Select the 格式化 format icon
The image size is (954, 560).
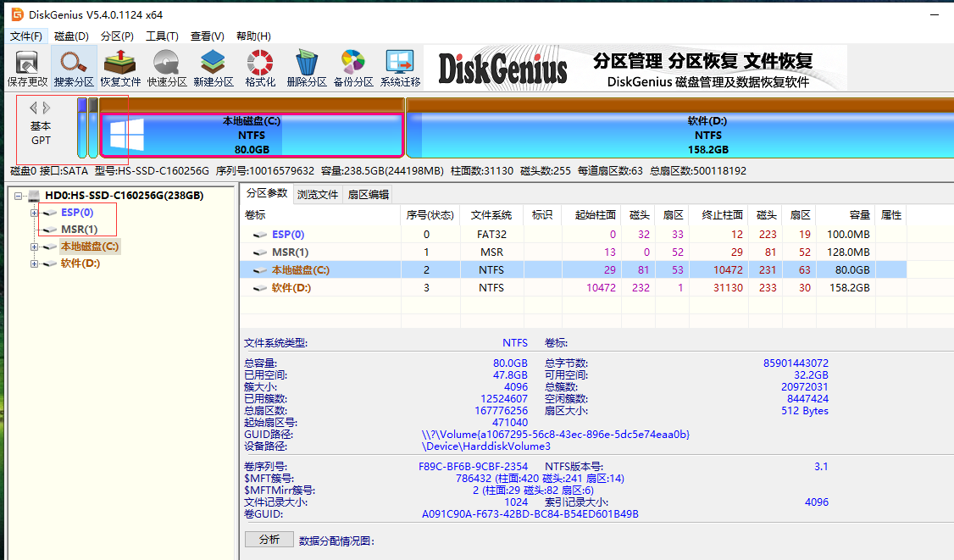(259, 69)
